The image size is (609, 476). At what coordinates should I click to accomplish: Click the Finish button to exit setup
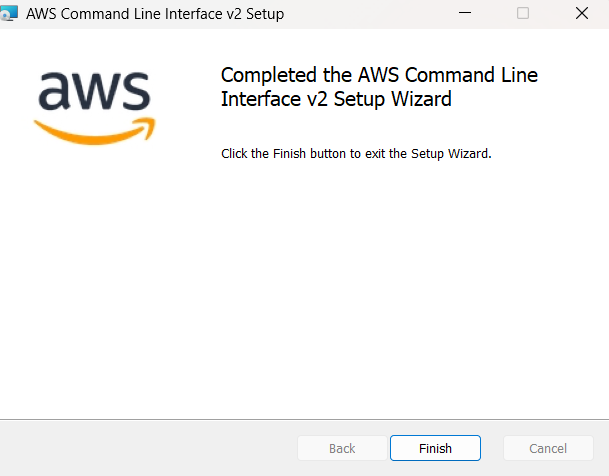(435, 448)
